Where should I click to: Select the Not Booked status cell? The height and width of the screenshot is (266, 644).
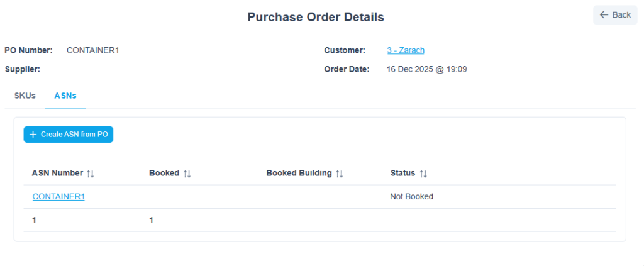(x=411, y=197)
